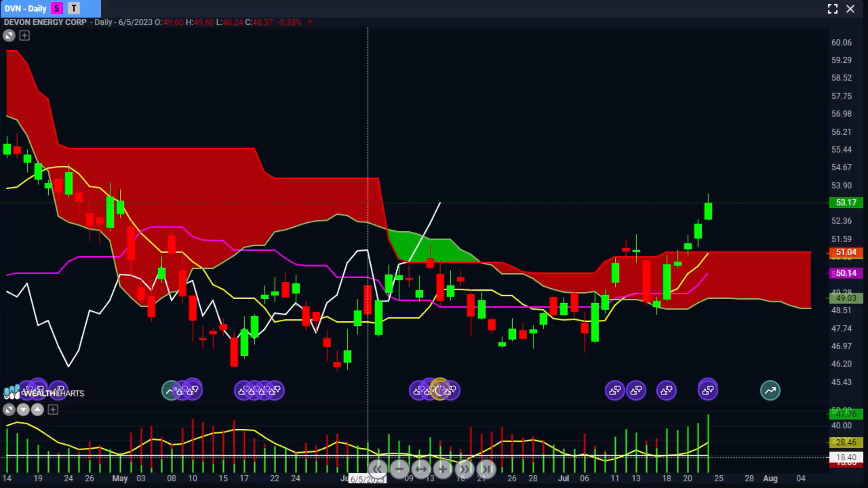The image size is (868, 488).
Task: Click the 28.46 yellow indicator value label
Action: coord(846,442)
